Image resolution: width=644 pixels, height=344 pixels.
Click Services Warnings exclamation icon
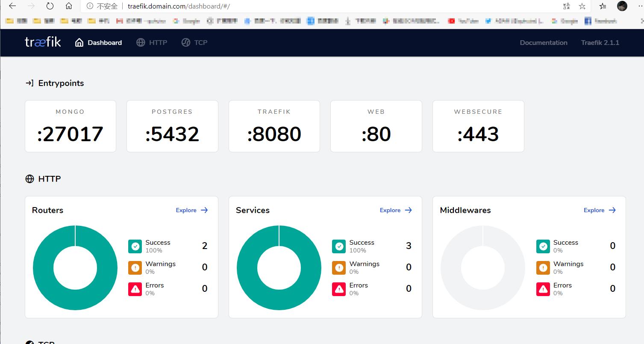(x=339, y=268)
